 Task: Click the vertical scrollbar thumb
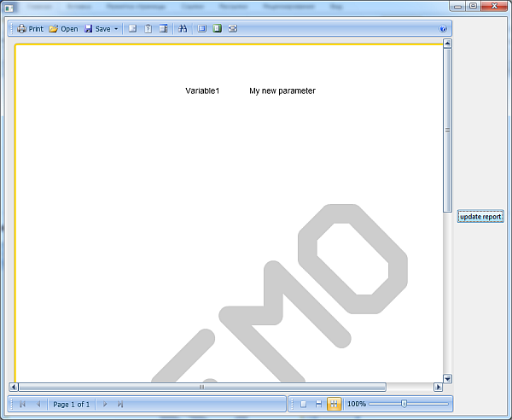point(447,131)
